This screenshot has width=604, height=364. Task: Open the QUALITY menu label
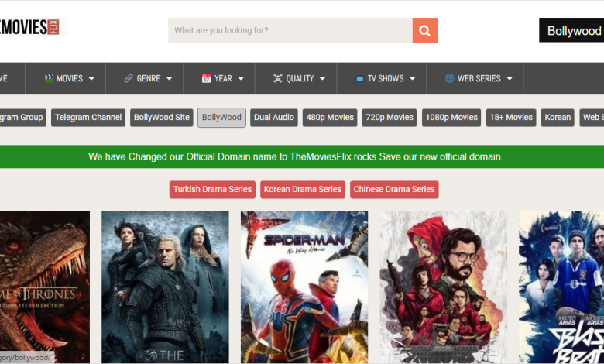click(300, 78)
